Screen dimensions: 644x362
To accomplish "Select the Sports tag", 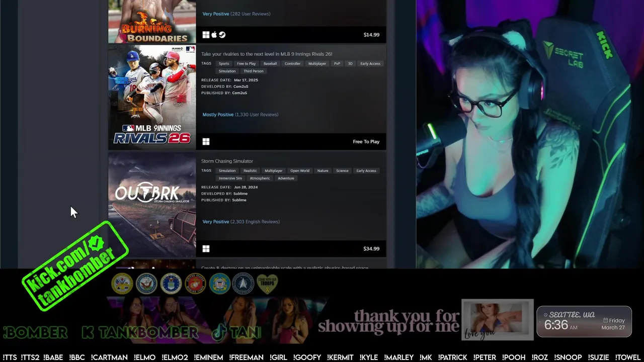I will pyautogui.click(x=224, y=64).
